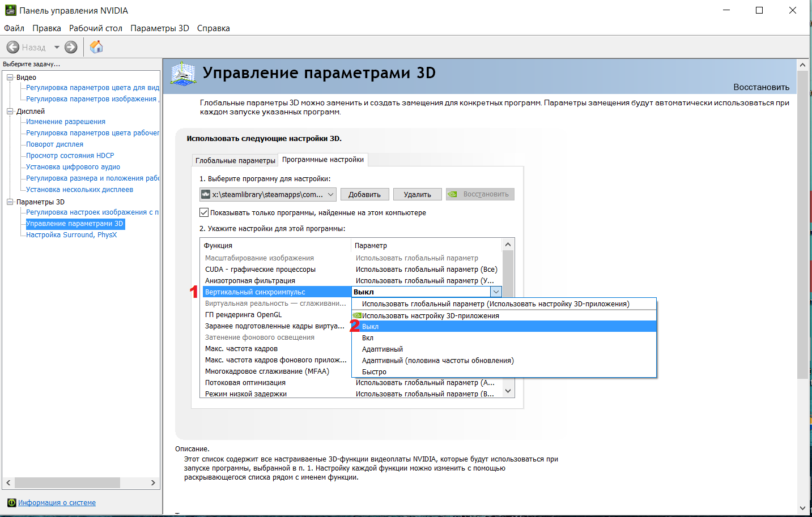Choose 'Быстро' option
Screen dimensions: 812x517
coord(504,372)
